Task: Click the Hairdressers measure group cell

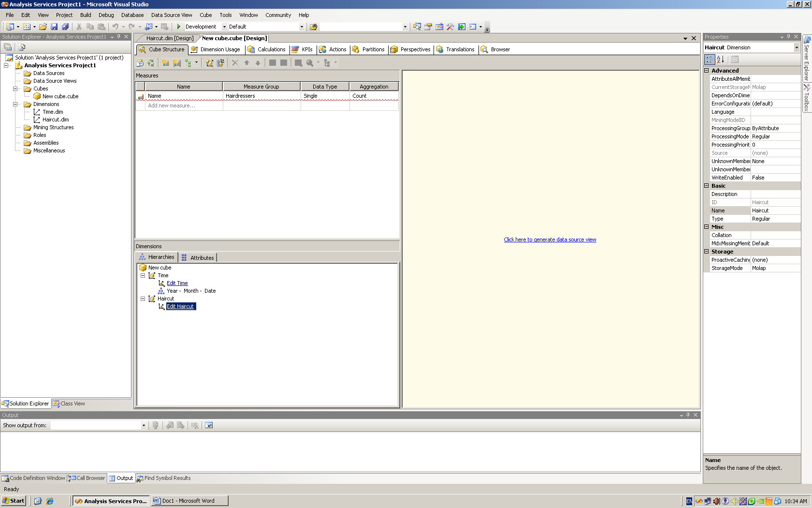Action: [261, 96]
